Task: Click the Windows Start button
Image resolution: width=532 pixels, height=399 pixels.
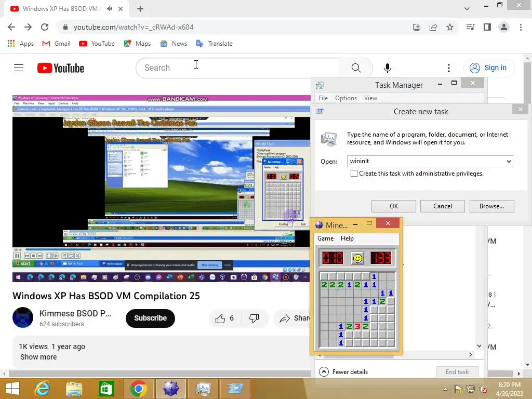Action: pos(12,389)
